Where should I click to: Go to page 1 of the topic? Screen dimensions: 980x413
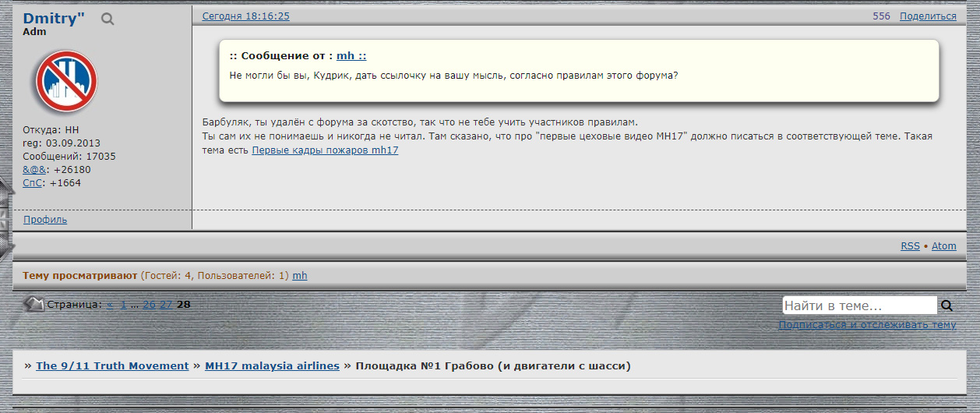(x=124, y=305)
